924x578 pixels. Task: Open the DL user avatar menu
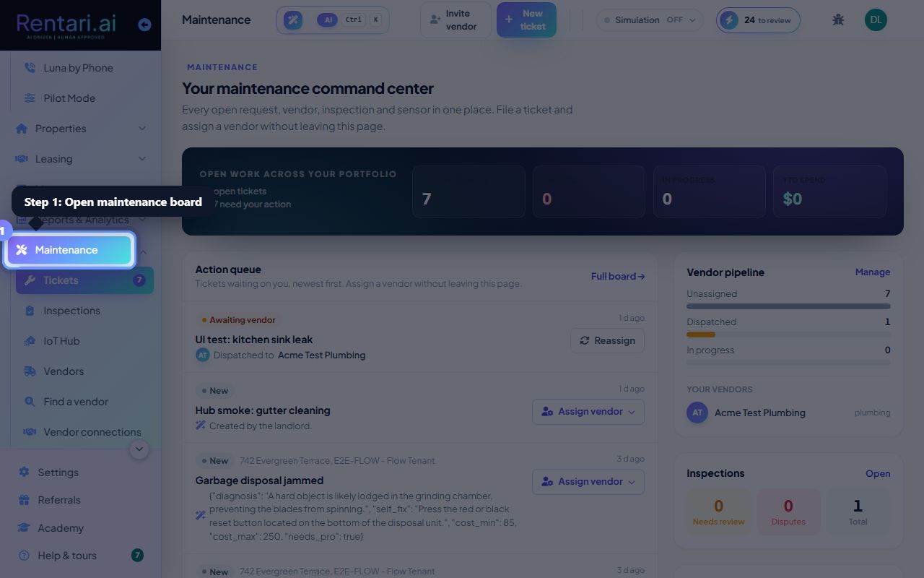(x=876, y=20)
